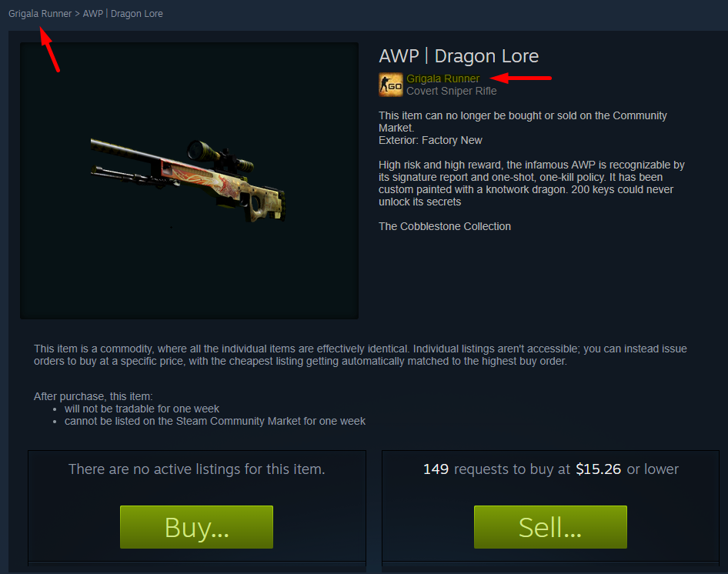
Task: Open Grigala Runner link beside game icon
Action: [x=443, y=78]
